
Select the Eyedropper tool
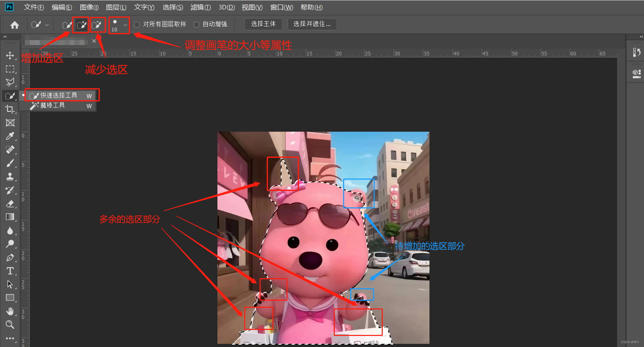coord(10,136)
